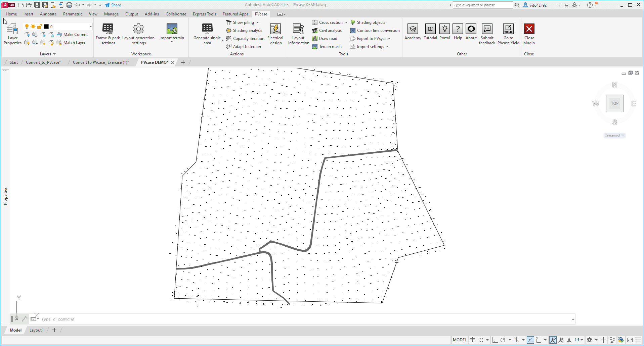Click Match Layer button
This screenshot has height=346, width=644.
(x=71, y=43)
